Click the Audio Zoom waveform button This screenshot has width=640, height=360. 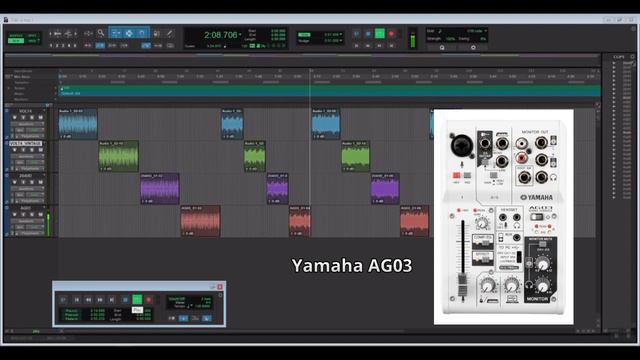(58, 33)
